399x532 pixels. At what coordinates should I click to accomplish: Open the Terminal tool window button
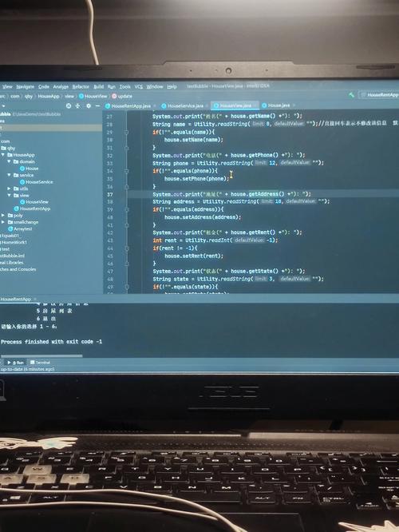(40, 363)
